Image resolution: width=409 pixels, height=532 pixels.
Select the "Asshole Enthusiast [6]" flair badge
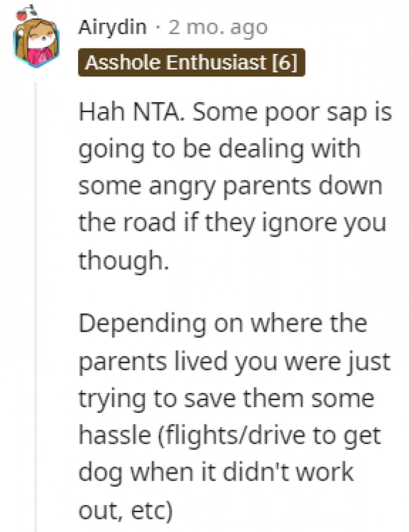click(191, 63)
